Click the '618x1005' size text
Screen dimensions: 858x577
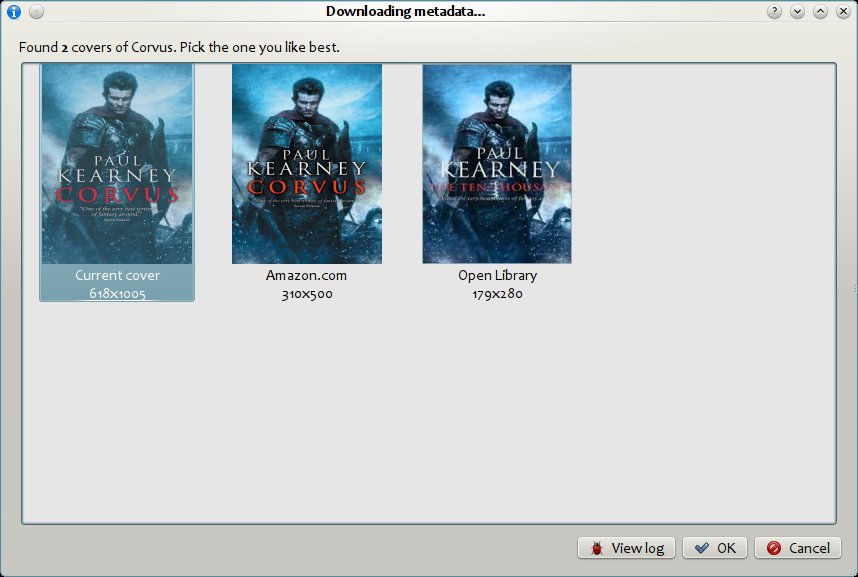pyautogui.click(x=117, y=294)
